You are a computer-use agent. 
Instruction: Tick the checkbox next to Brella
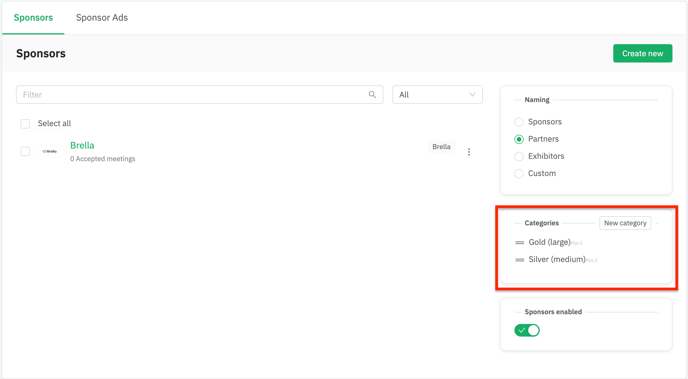25,151
